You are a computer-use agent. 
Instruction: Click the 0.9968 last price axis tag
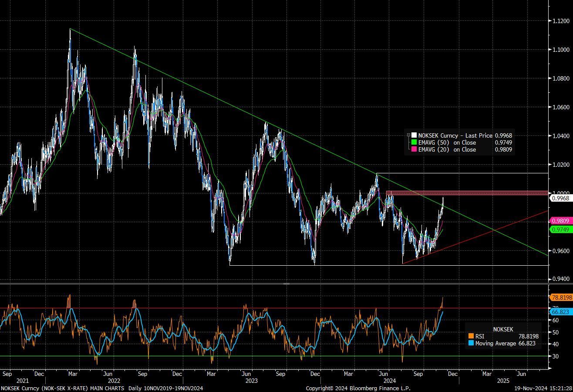pos(560,198)
